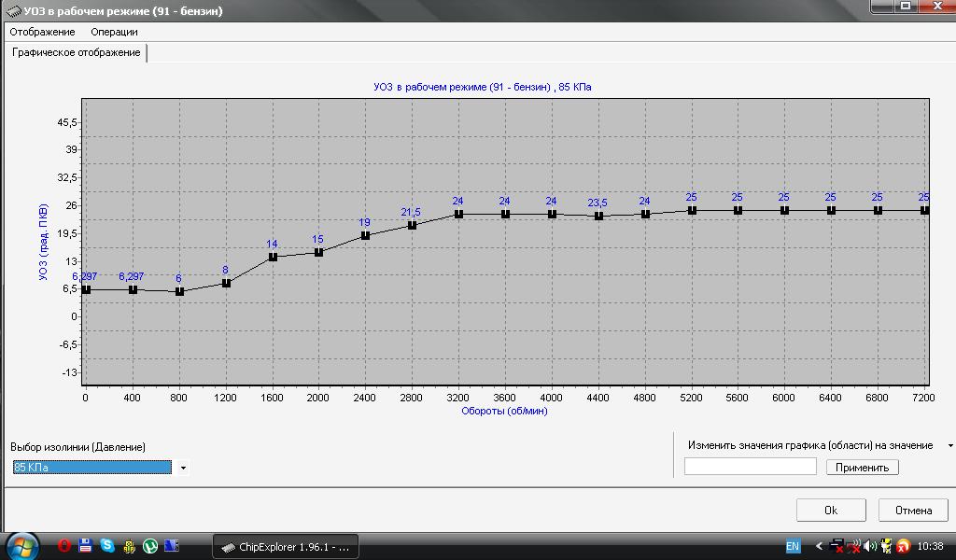Viewport: 956px width, 560px height.
Task: Select the point labeled 19 at 2400 rpm
Action: (365, 236)
